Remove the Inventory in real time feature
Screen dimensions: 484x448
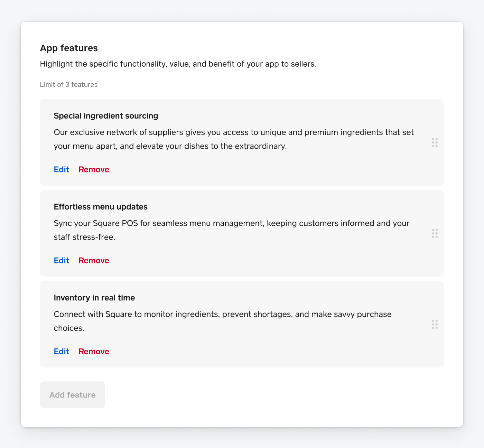94,351
